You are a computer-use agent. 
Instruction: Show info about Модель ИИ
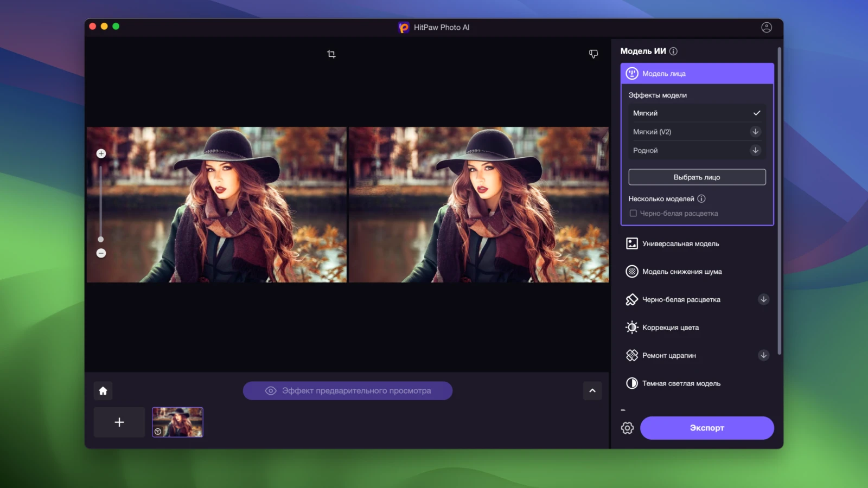(x=673, y=51)
